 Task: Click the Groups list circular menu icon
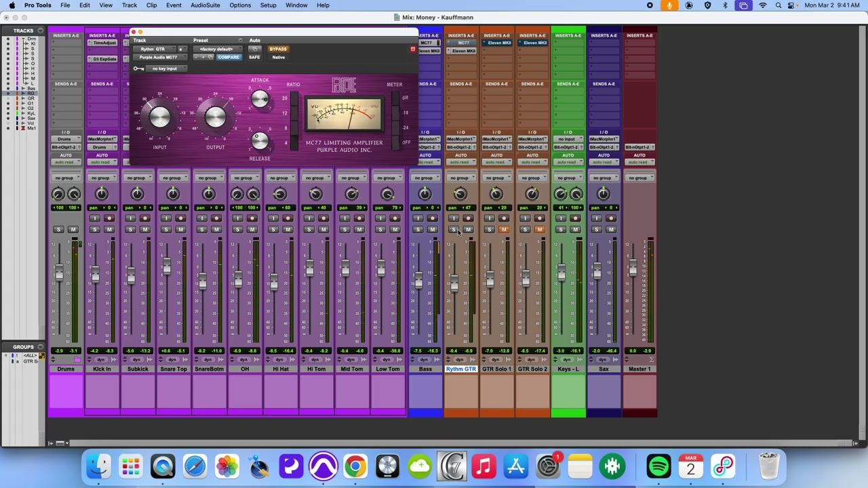pos(41,347)
